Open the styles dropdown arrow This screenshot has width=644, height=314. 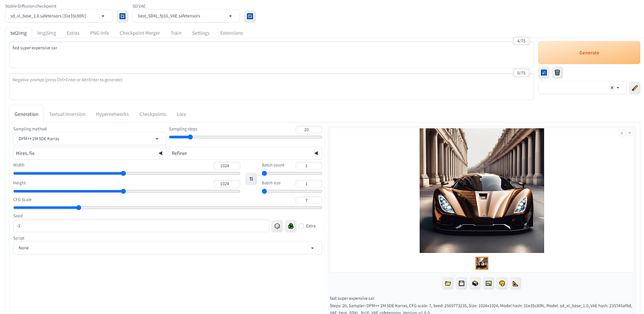point(618,88)
